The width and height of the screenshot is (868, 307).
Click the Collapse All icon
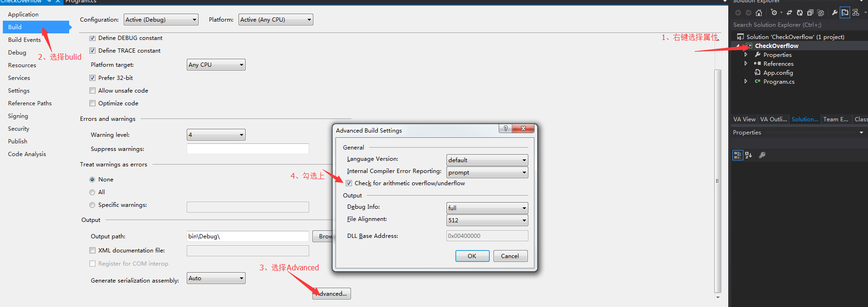[810, 13]
